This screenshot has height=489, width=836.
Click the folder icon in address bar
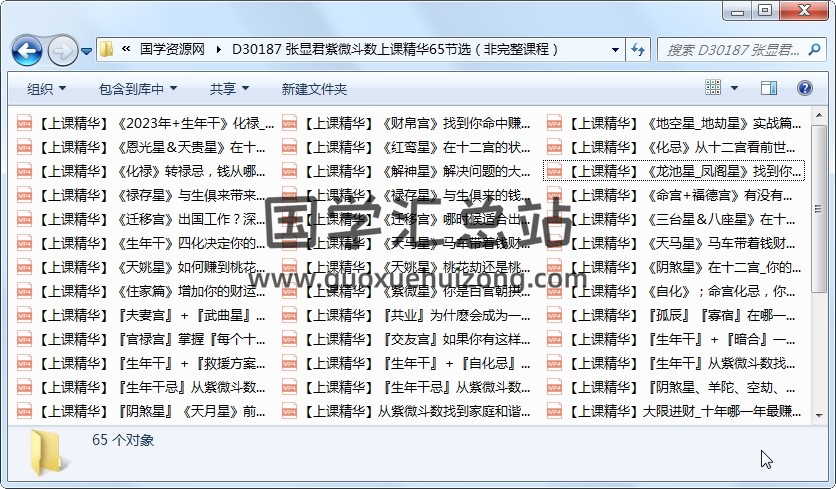click(x=107, y=50)
